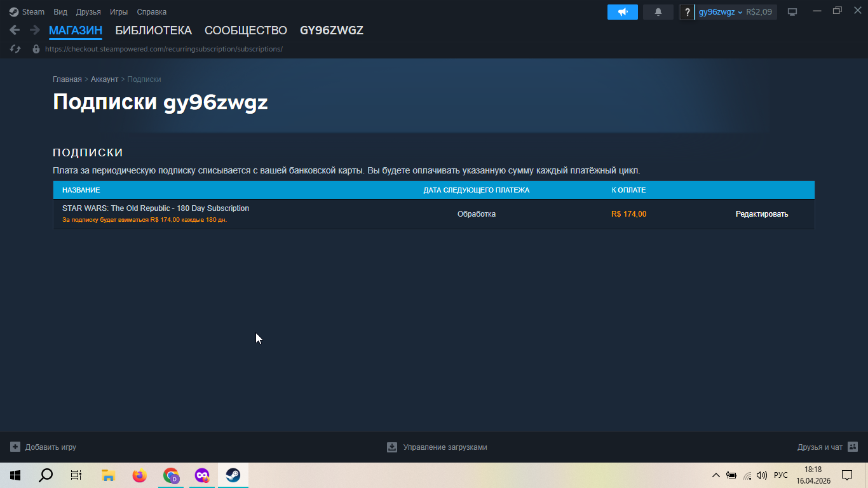
Task: Open the Windows notification center
Action: click(x=847, y=475)
